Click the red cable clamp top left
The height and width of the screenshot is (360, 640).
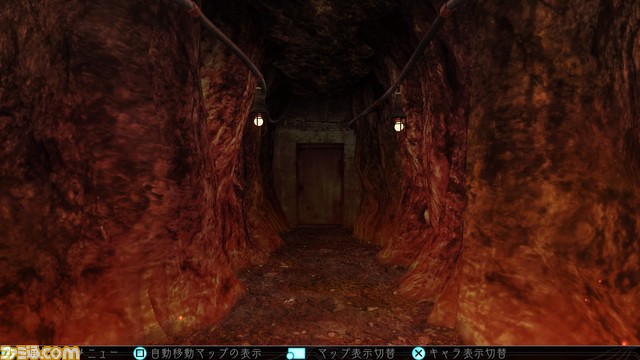tap(193, 8)
